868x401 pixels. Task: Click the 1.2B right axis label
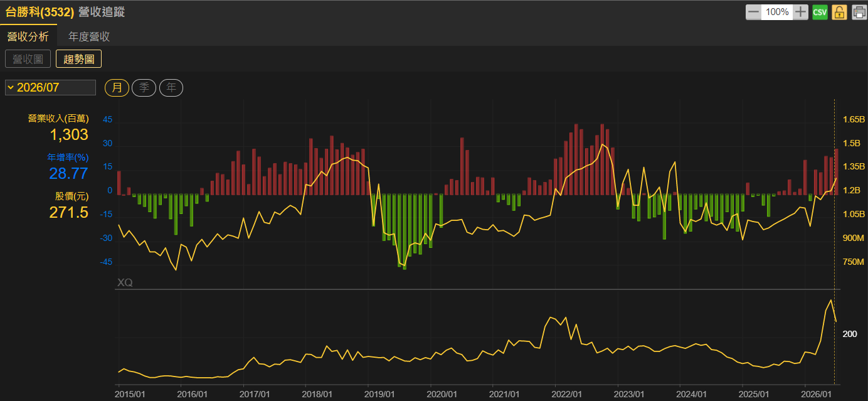tap(852, 190)
